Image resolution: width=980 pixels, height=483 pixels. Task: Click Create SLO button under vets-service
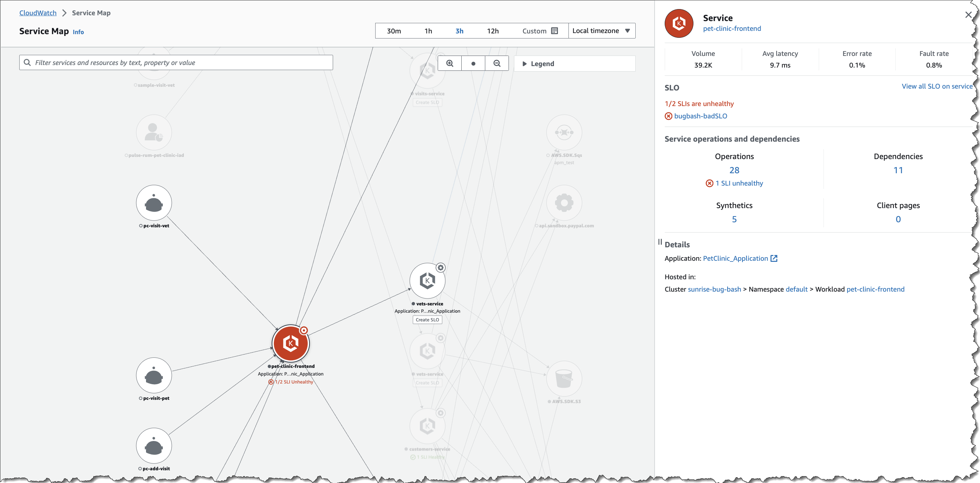[x=427, y=320]
